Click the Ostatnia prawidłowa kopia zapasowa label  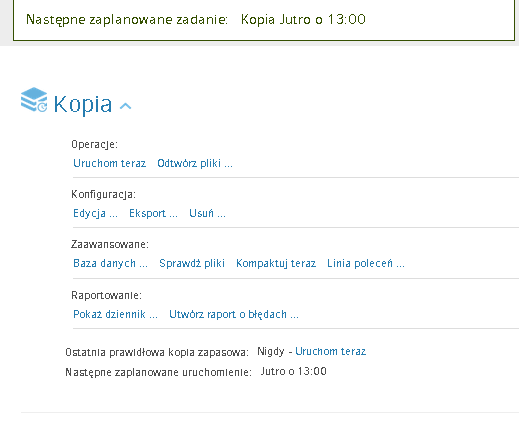pos(157,352)
